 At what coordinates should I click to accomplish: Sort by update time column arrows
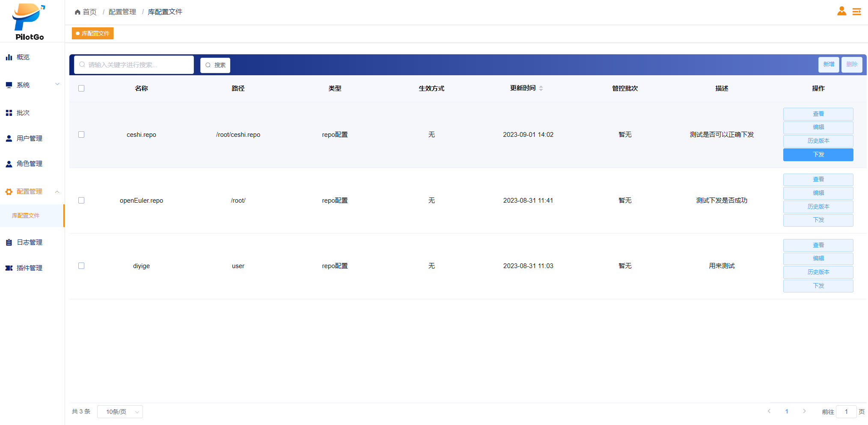click(541, 88)
